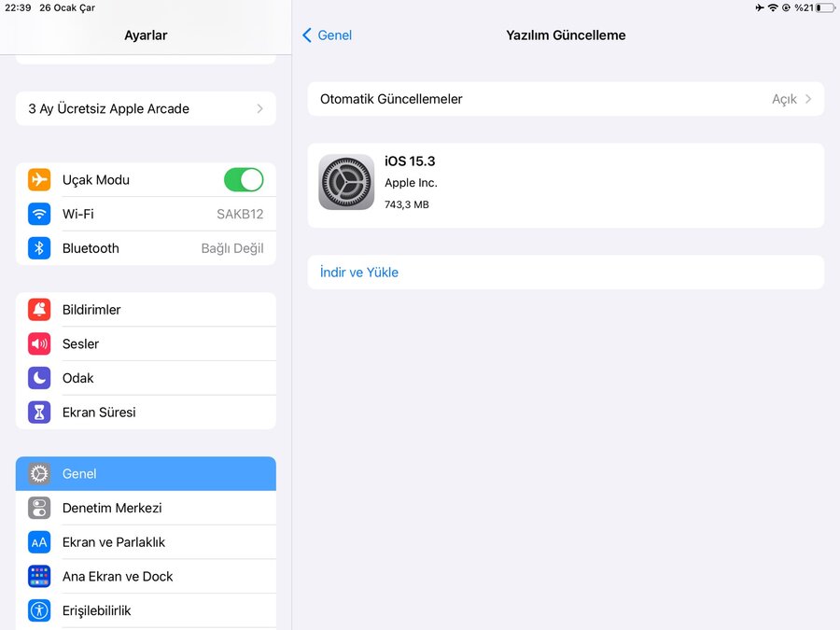Viewport: 840px width, 630px height.
Task: Tap the 22:39 clock in status bar
Action: [x=18, y=7]
